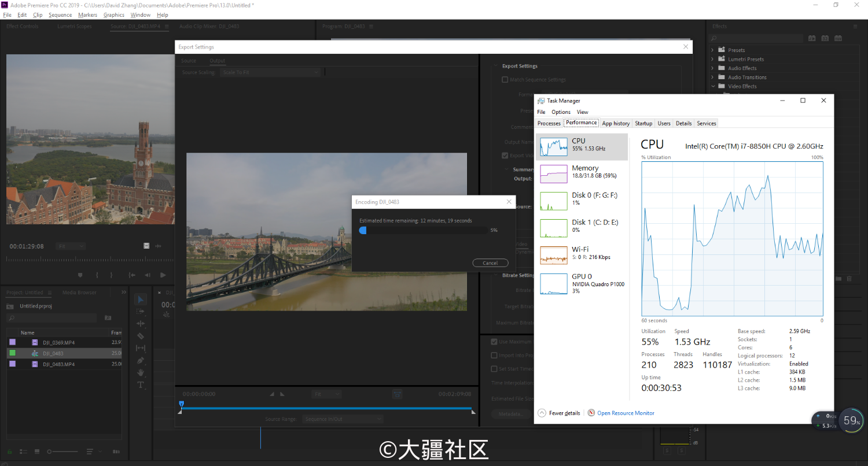Click the project folder-up icon beside Untitled.prproj
Image resolution: width=868 pixels, height=466 pixels.
tap(10, 306)
